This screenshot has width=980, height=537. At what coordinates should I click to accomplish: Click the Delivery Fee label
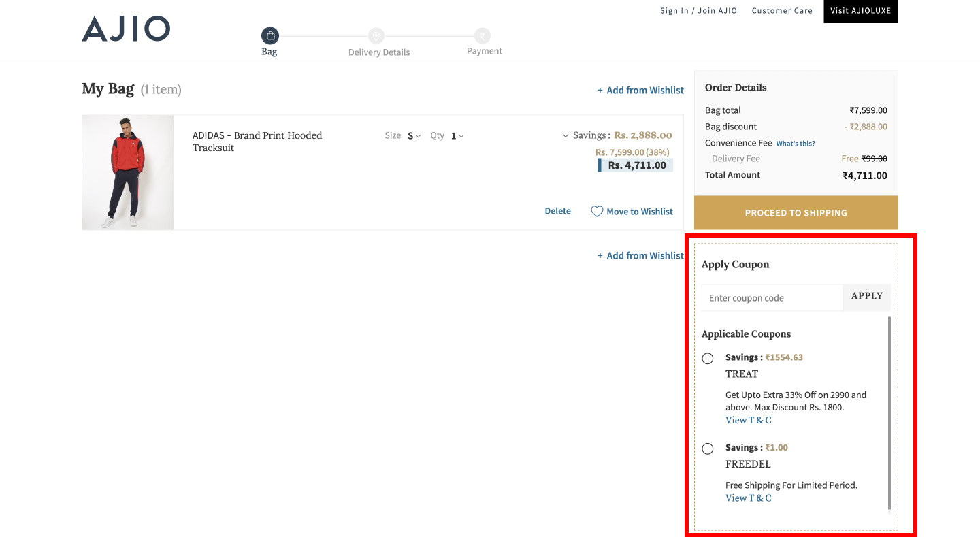click(736, 159)
